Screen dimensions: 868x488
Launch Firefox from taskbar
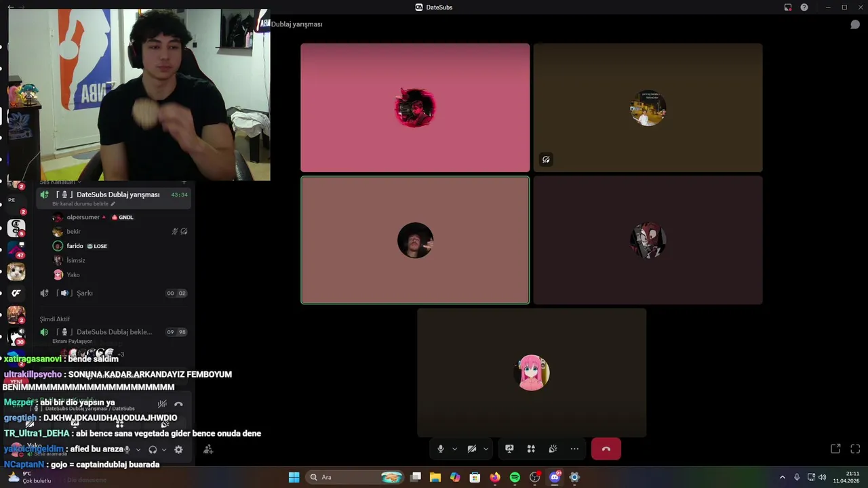click(495, 477)
